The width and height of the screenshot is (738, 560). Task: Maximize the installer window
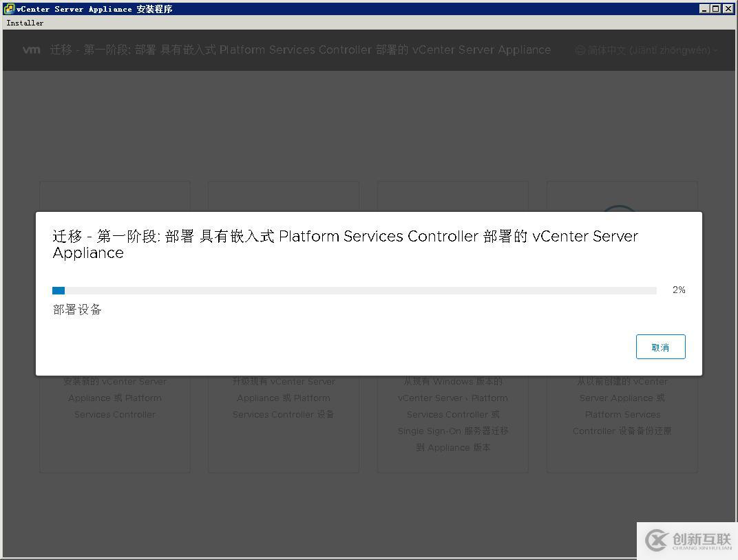pyautogui.click(x=715, y=8)
